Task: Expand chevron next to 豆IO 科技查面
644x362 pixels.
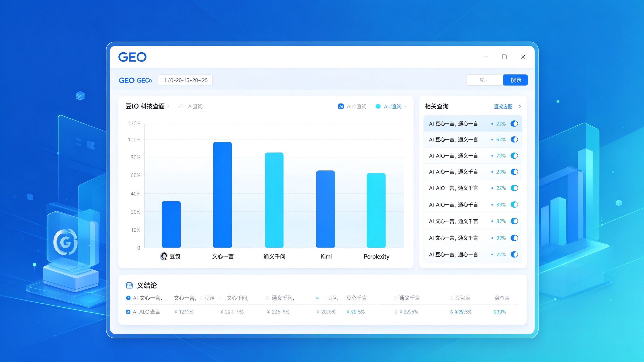Action: click(168, 107)
